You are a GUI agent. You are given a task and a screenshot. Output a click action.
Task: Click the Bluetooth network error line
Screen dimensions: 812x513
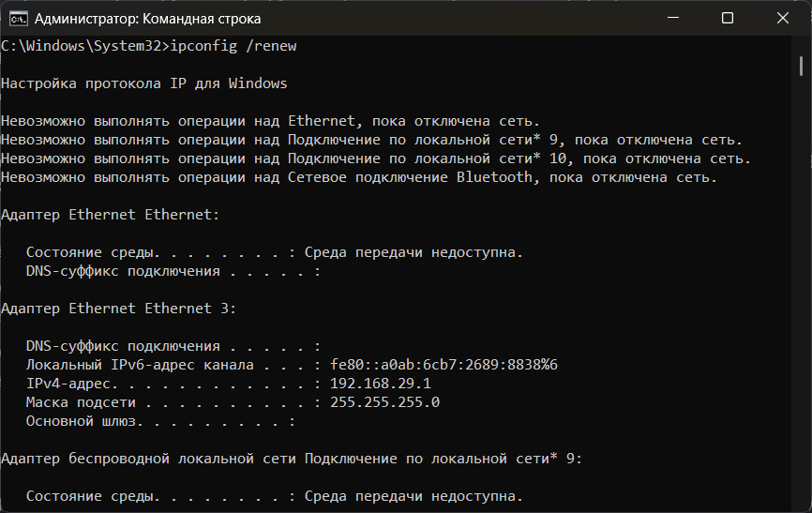359,177
